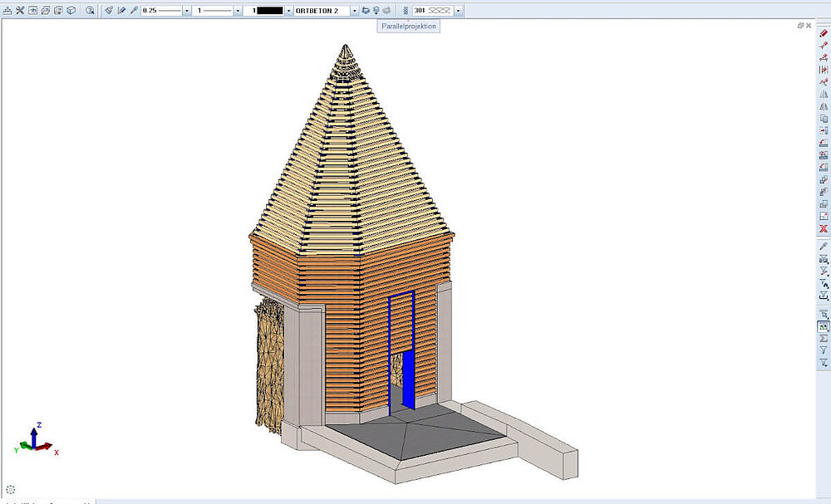Open the hatch style 301 dropdown
Screen dimensions: 831x504
click(458, 11)
